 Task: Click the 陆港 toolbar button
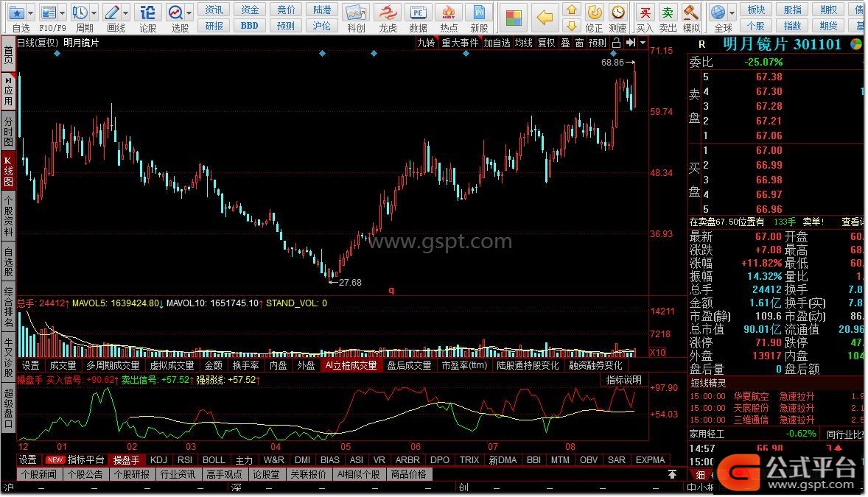[321, 10]
